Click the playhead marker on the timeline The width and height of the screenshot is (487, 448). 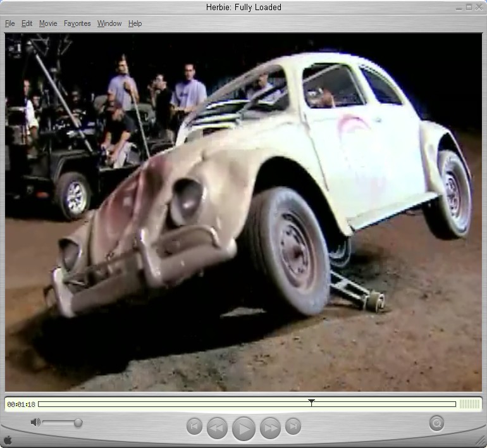point(311,402)
